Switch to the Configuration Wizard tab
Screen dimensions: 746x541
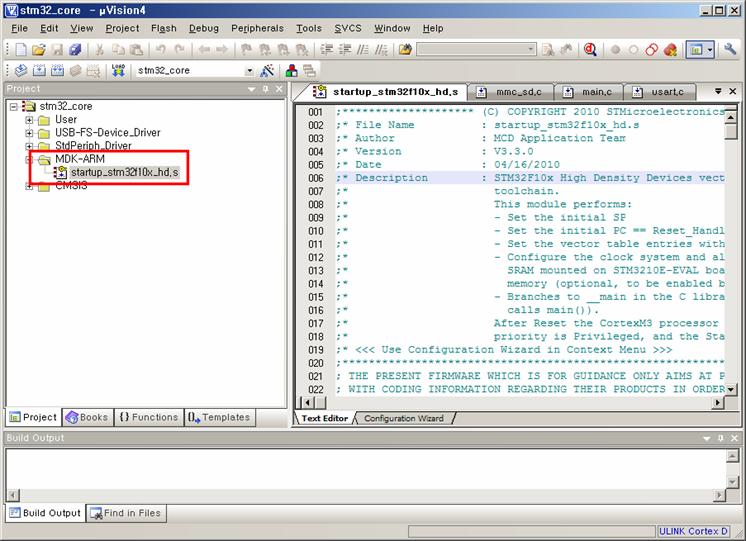click(x=403, y=418)
